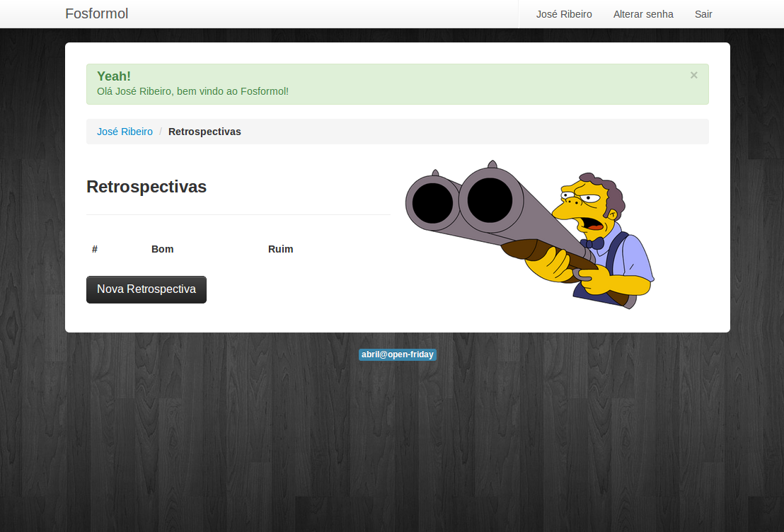Click the Bom column header

click(163, 249)
